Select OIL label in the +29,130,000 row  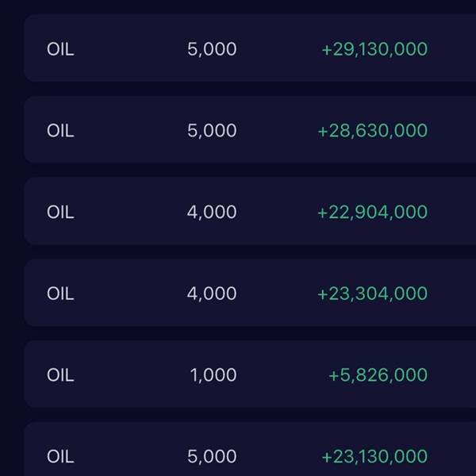60,49
